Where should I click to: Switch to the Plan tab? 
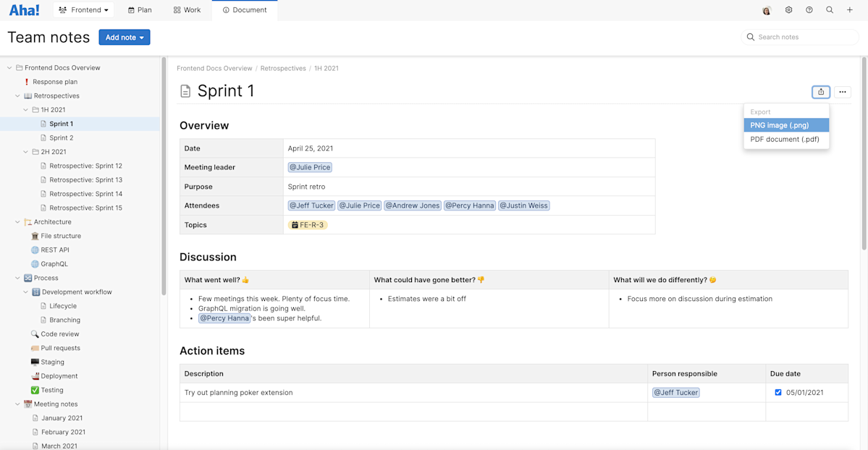[x=140, y=9]
